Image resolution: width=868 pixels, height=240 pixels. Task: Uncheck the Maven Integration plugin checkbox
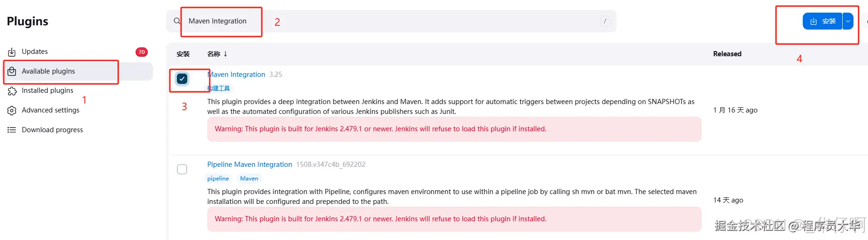(182, 79)
